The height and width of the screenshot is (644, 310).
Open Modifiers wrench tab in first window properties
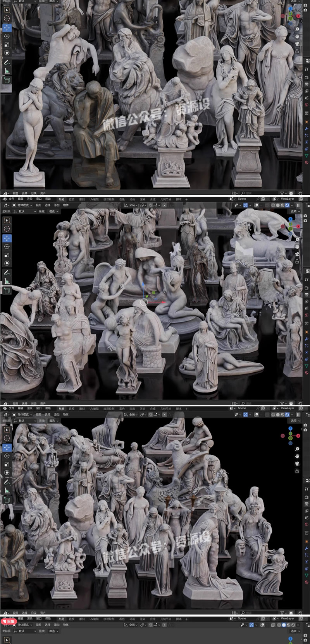307,128
